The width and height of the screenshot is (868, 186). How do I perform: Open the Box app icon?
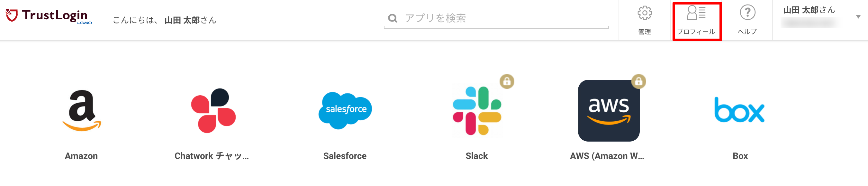(740, 109)
